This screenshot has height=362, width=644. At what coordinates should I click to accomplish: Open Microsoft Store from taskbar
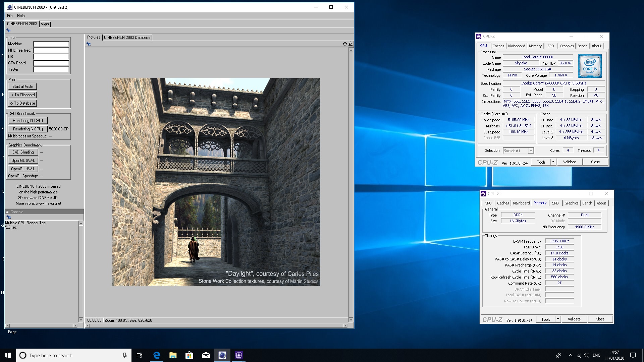[189, 355]
